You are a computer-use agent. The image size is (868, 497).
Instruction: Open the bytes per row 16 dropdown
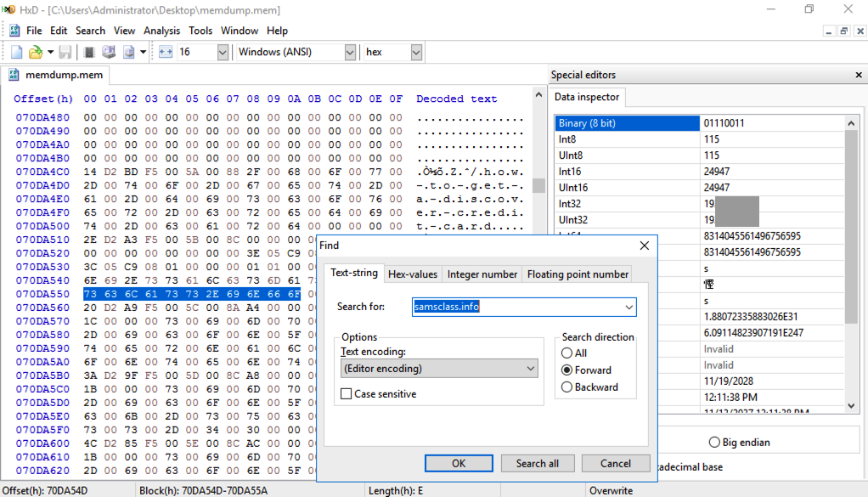click(x=223, y=52)
